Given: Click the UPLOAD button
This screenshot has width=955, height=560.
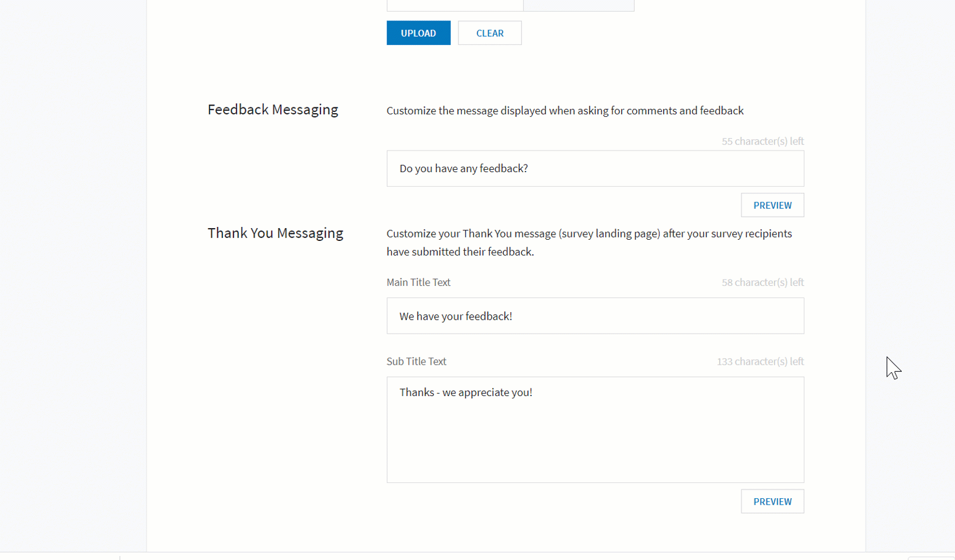Looking at the screenshot, I should pyautogui.click(x=418, y=33).
